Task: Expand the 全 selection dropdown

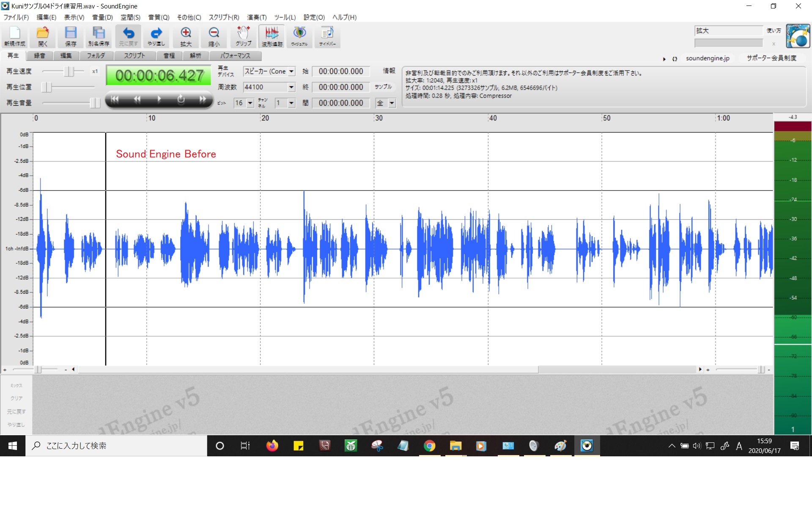Action: 392,103
